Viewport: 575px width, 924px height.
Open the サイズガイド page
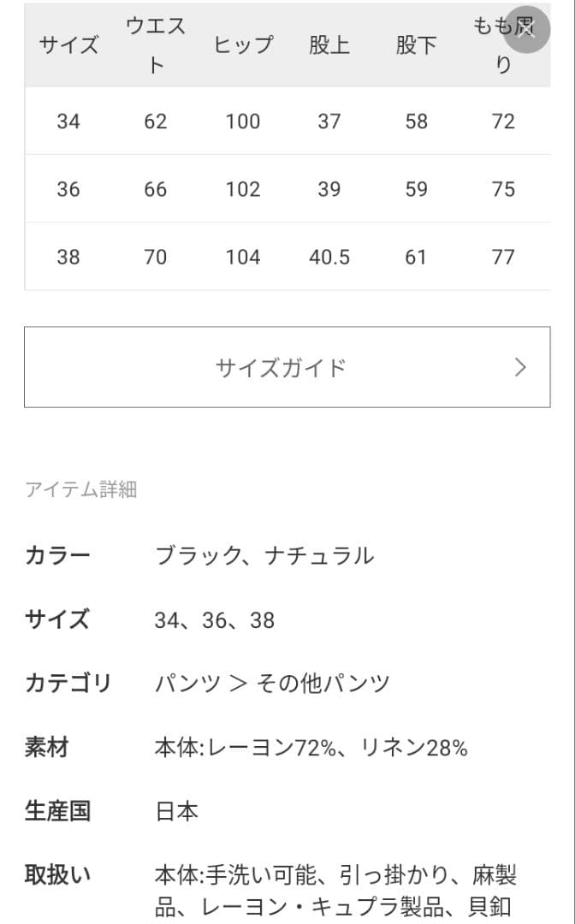pos(282,366)
